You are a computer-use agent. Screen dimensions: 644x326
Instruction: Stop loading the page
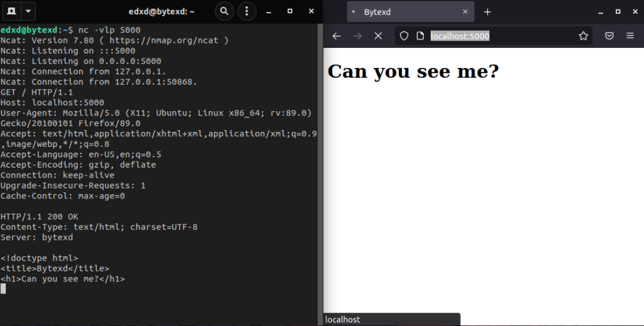tap(378, 36)
